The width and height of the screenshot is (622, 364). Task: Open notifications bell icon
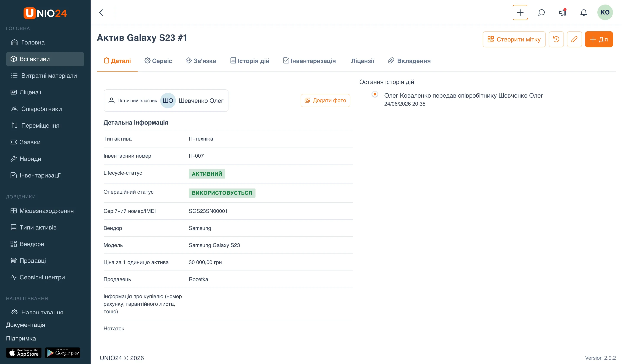(584, 13)
